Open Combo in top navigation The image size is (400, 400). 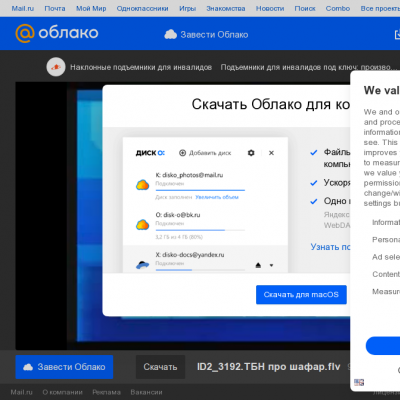click(338, 8)
